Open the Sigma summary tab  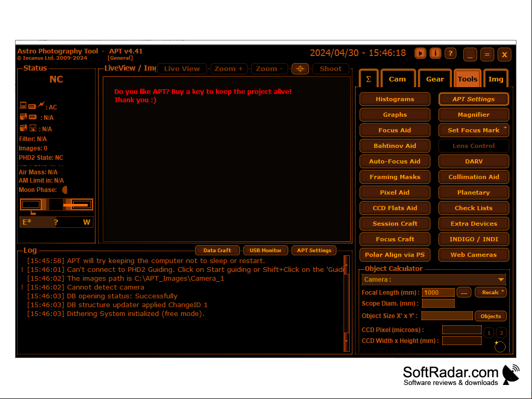tap(369, 79)
